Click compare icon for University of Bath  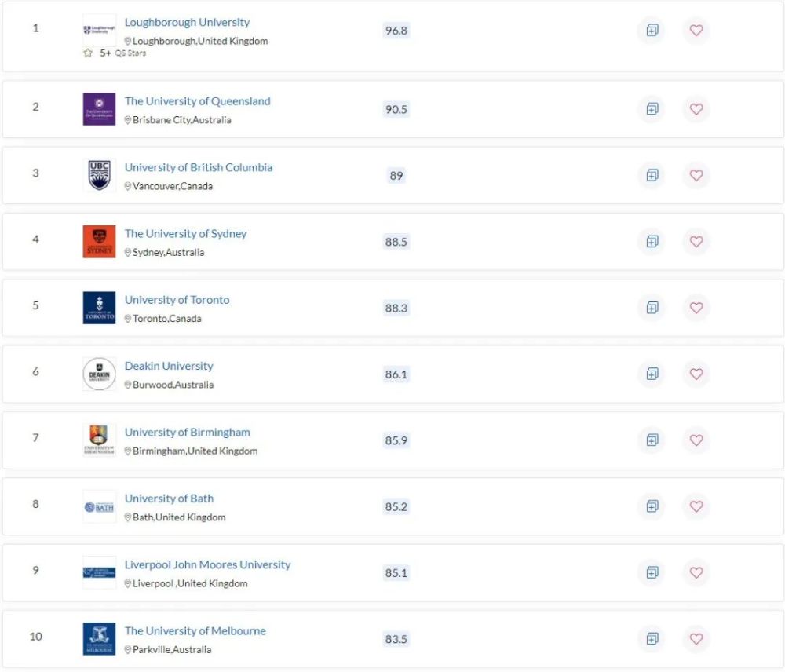tap(652, 506)
